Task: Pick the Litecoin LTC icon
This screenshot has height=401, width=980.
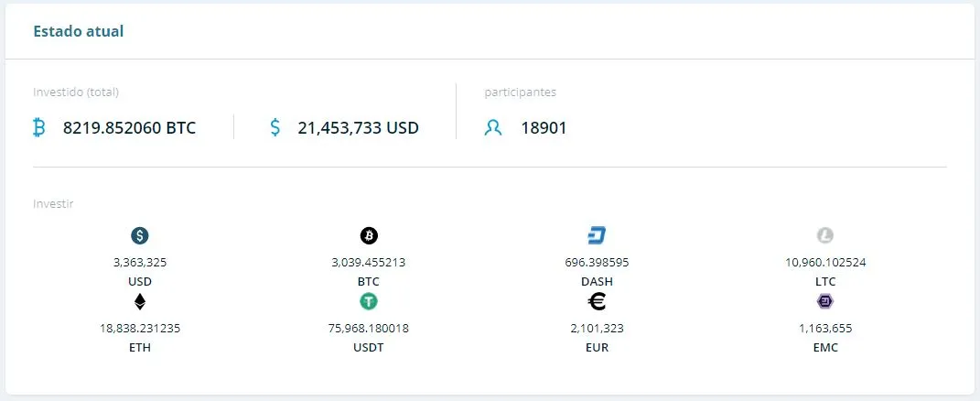Action: (825, 235)
